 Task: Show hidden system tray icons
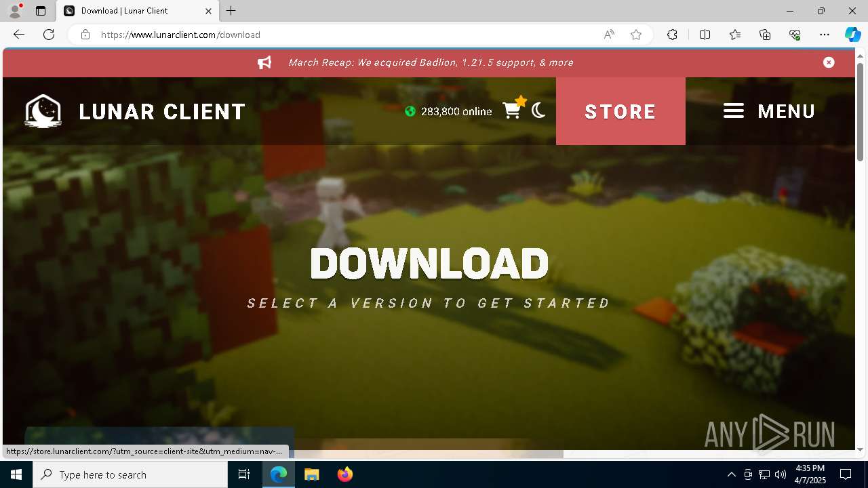click(731, 474)
